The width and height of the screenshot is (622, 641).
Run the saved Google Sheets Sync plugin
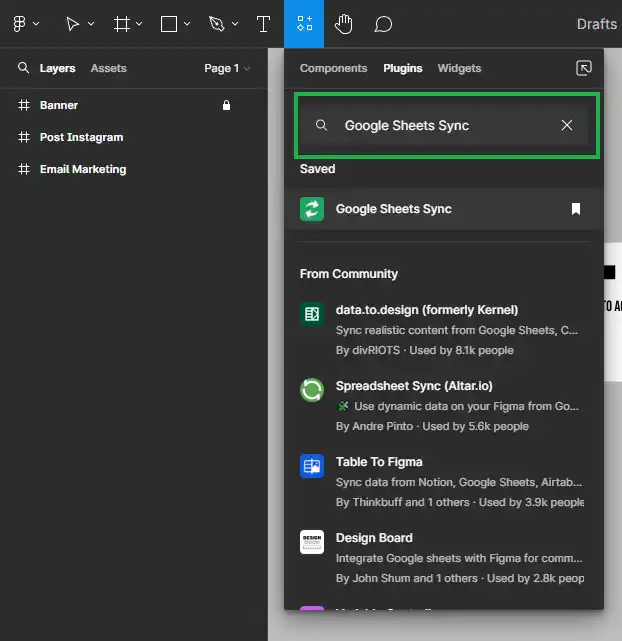(393, 209)
